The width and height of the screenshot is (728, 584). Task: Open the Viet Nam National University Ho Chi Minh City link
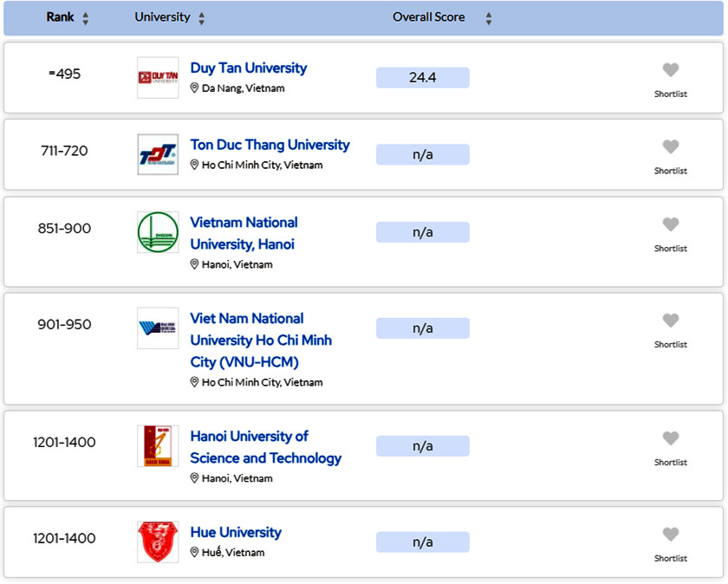click(x=260, y=340)
